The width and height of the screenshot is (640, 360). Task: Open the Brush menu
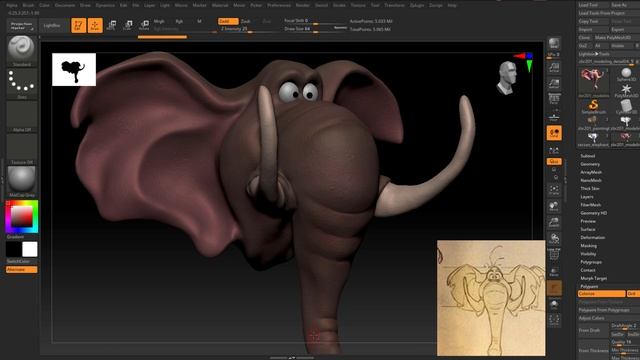(28, 5)
